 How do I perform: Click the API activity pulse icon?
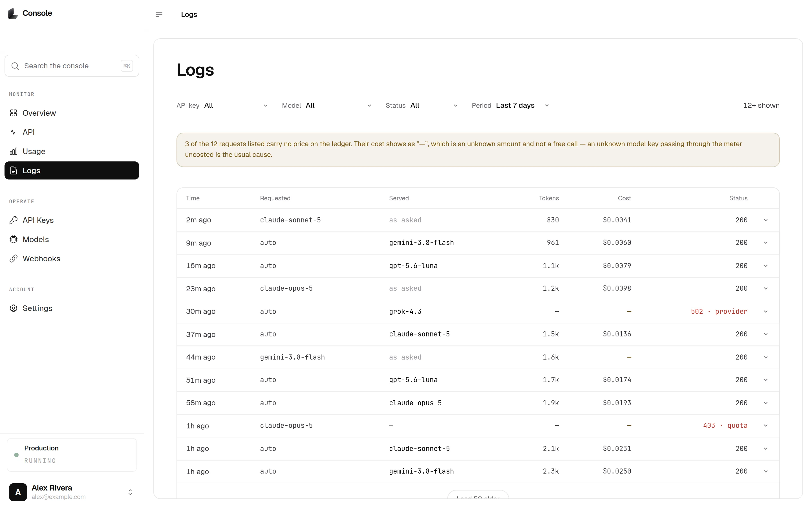point(14,132)
